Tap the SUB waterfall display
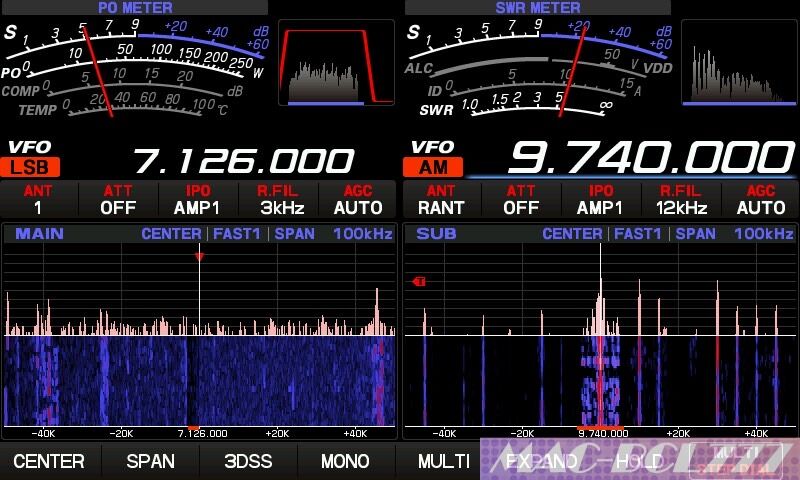Image resolution: width=800 pixels, height=480 pixels. tap(601, 381)
